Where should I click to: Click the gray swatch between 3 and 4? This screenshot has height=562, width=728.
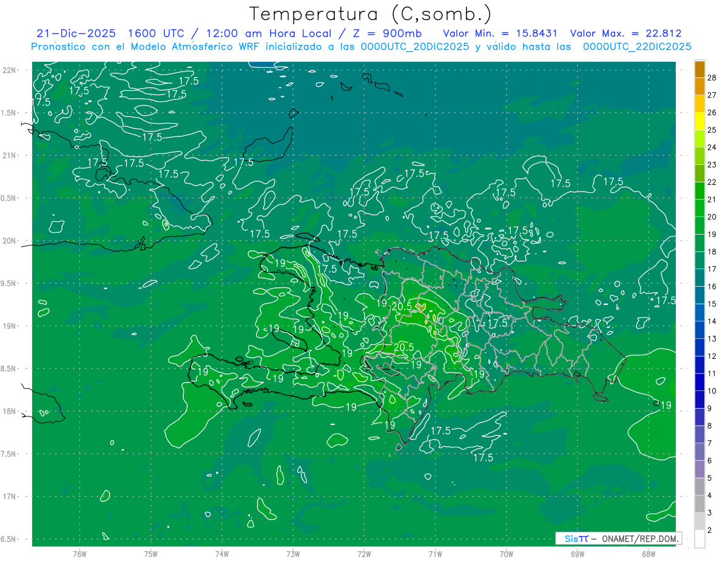[x=699, y=504]
